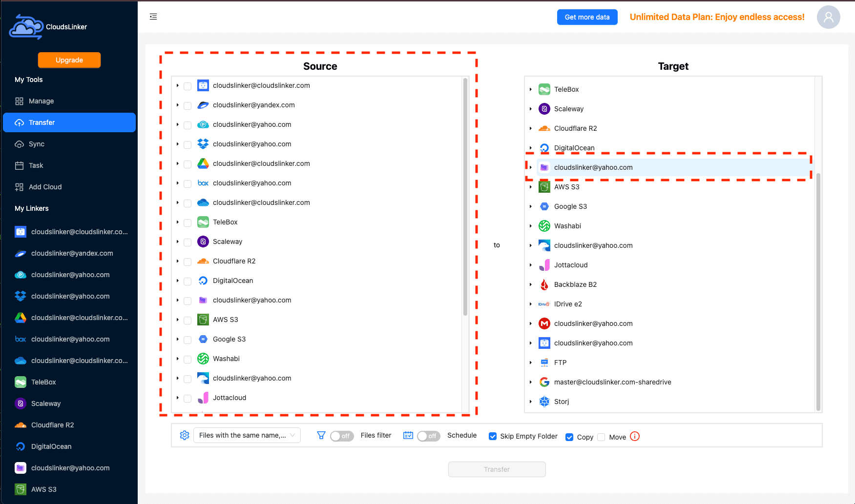Enable the Move checkbox
The width and height of the screenshot is (855, 504).
coord(601,437)
